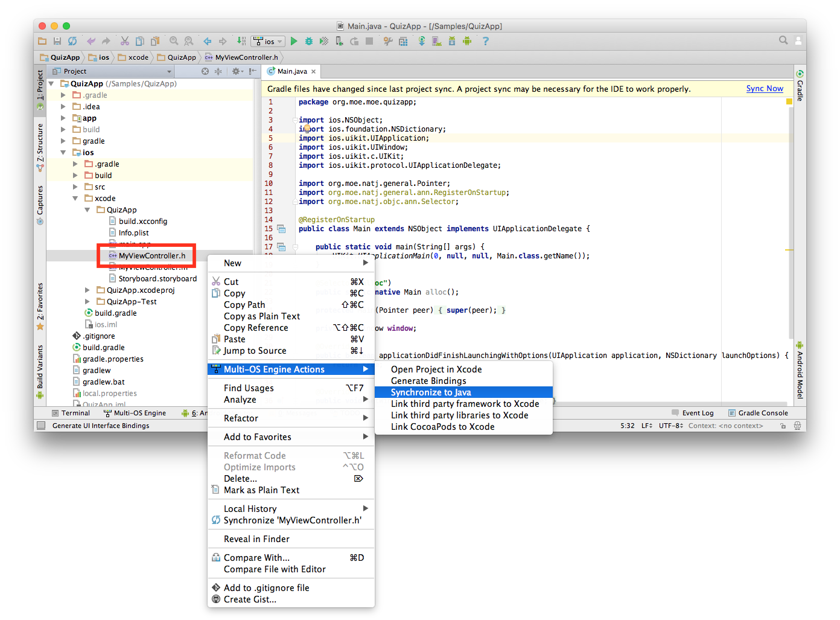Viewport: 840px width, 620px height.
Task: Toggle the Captures side tab
Action: (40, 205)
